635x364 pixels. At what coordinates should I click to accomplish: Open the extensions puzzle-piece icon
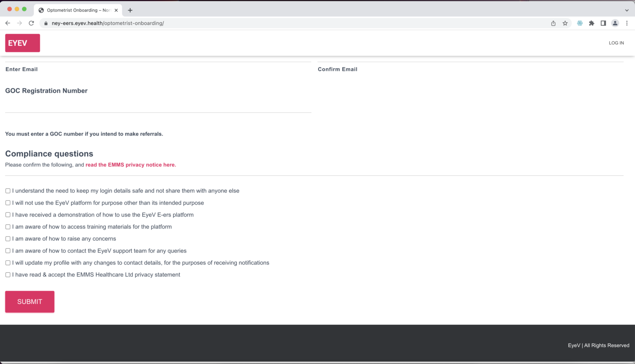pos(591,23)
